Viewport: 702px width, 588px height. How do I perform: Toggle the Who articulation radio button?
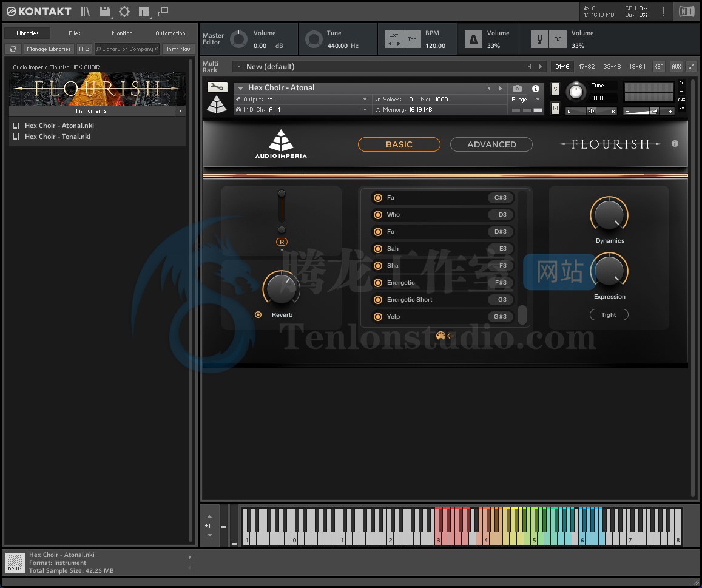378,215
